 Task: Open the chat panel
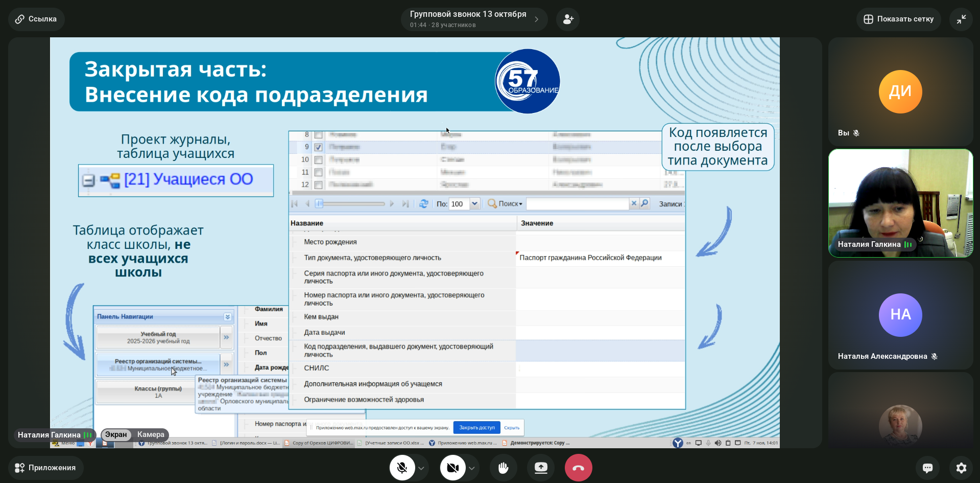927,468
